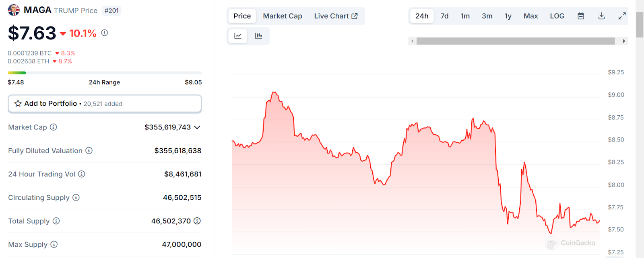The width and height of the screenshot is (644, 258).
Task: Open the 24 Hour Trading Vol info icon
Action: point(81,174)
